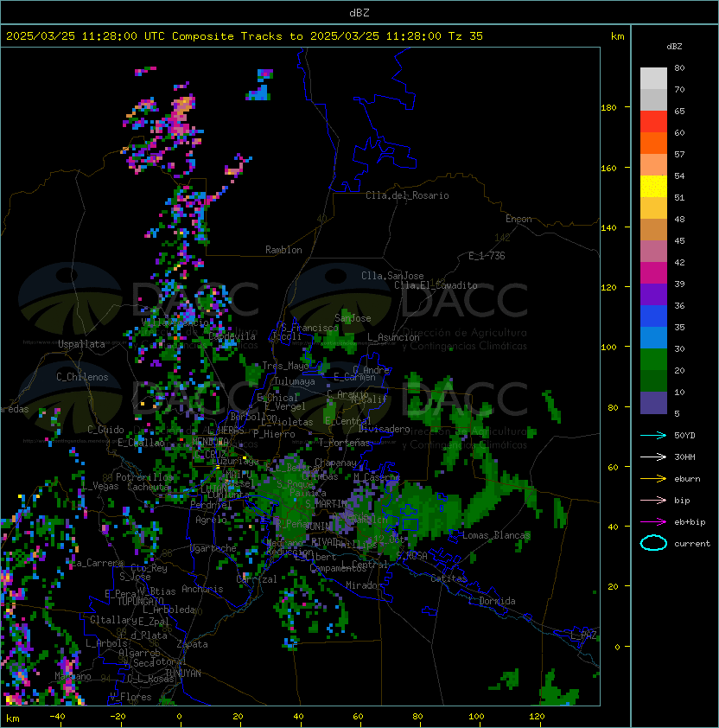Viewport: 719px width, 728px height.
Task: Click the Clla.SanJose map label
Action: [392, 276]
